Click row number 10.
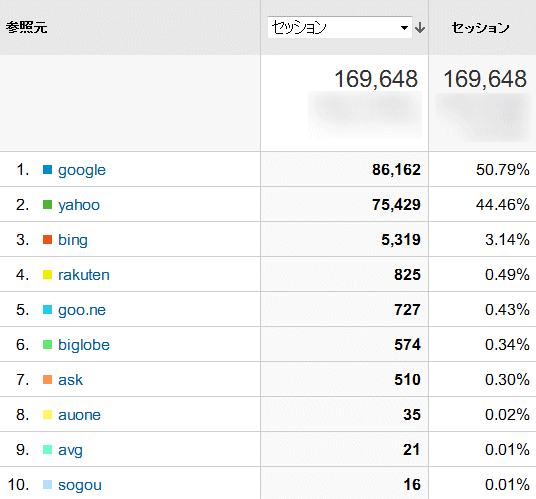Viewport: 536px width, 499px height. 18,485
